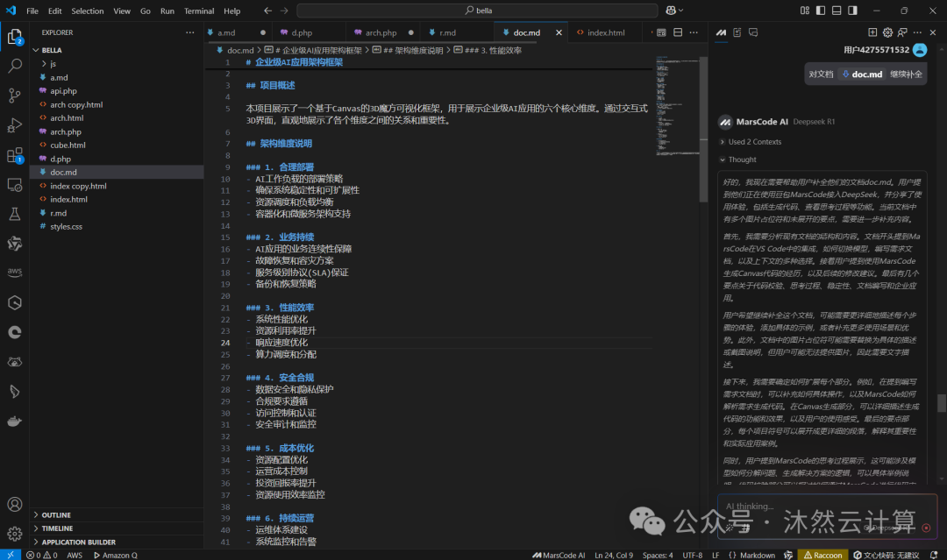Screen dimensions: 947x560
Task: Open the Terminal menu
Action: pos(199,11)
